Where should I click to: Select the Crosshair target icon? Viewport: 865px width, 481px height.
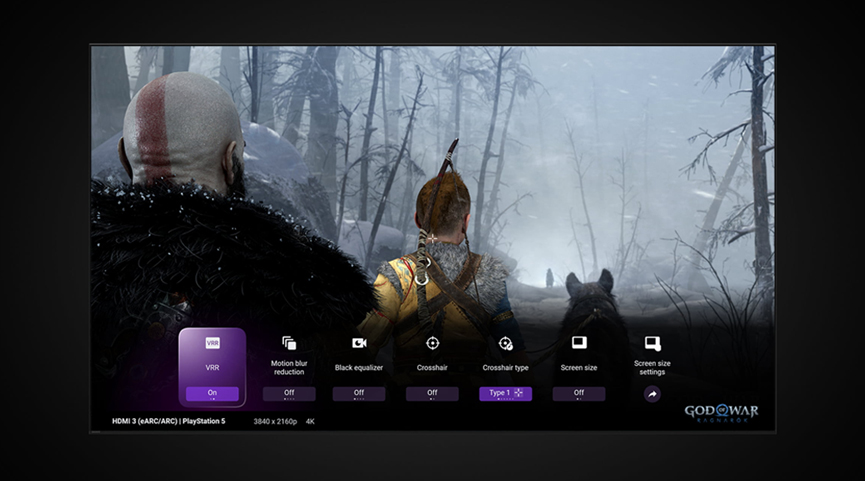tap(432, 343)
